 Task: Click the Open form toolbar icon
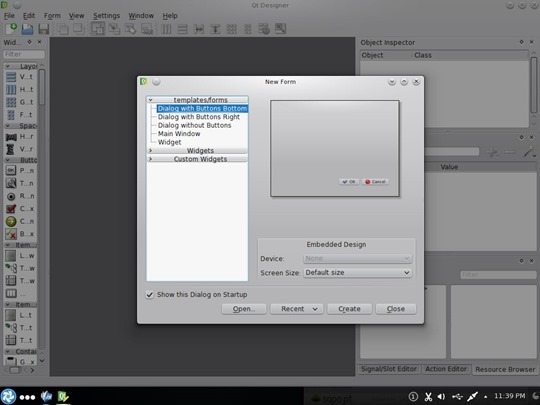pyautogui.click(x=27, y=29)
